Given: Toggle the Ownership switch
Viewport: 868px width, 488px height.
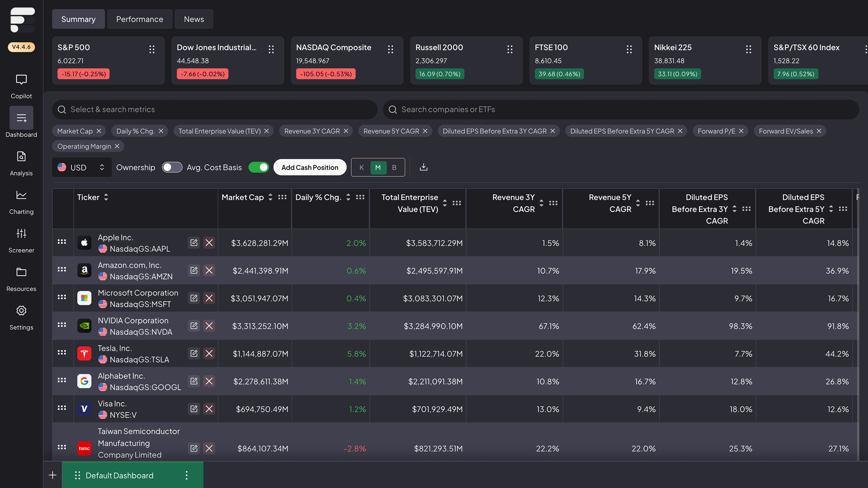Looking at the screenshot, I should [x=172, y=167].
